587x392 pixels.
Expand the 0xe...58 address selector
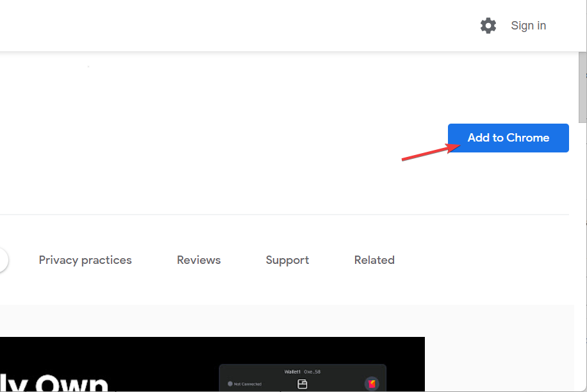coord(313,371)
